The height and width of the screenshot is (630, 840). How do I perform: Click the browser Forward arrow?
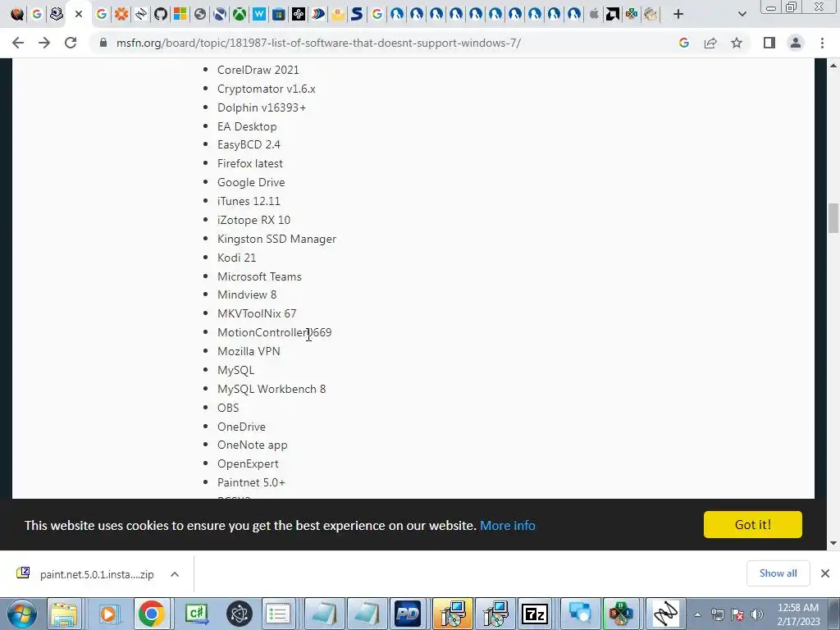pos(44,43)
